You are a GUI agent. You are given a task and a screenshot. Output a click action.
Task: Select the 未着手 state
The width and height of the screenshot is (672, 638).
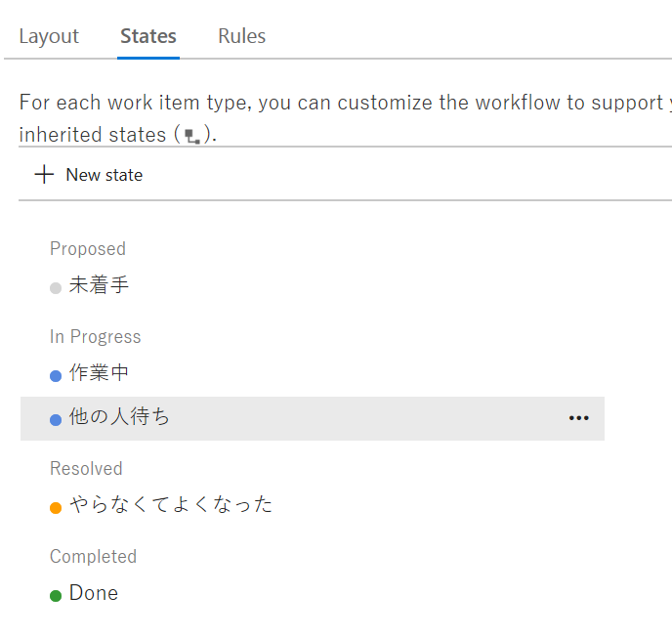pos(99,286)
